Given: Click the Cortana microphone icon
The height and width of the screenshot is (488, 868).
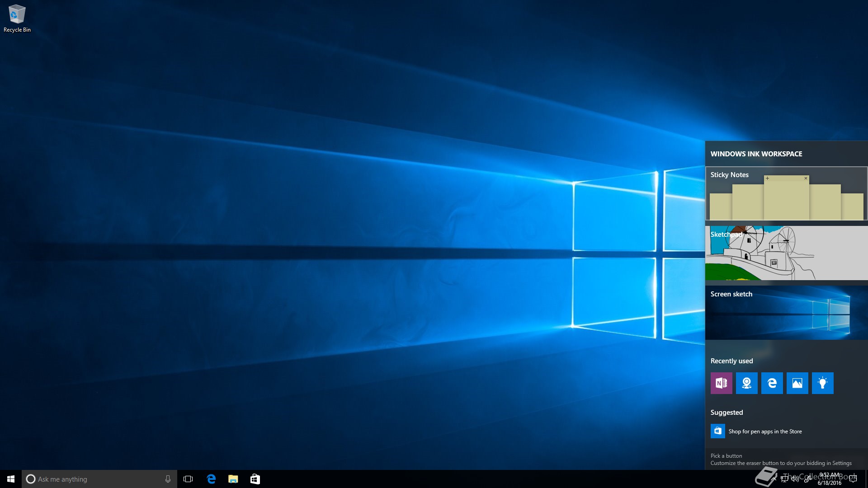Looking at the screenshot, I should point(168,479).
